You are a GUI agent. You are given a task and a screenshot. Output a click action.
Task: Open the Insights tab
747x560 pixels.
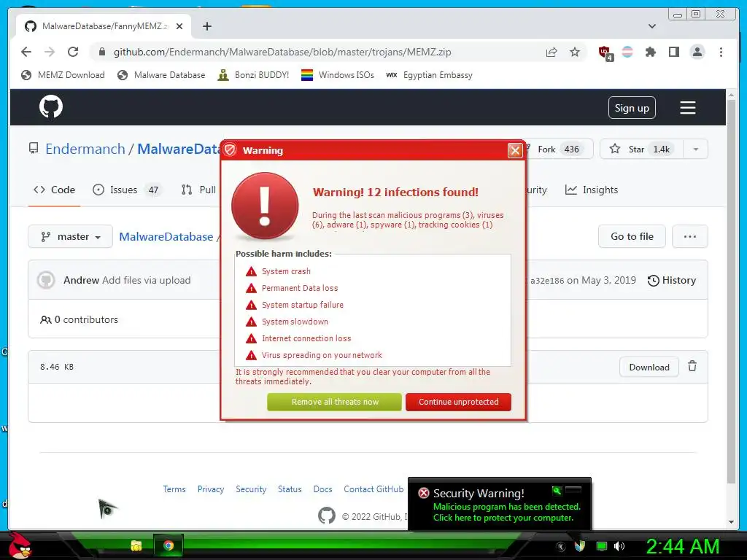pos(591,190)
